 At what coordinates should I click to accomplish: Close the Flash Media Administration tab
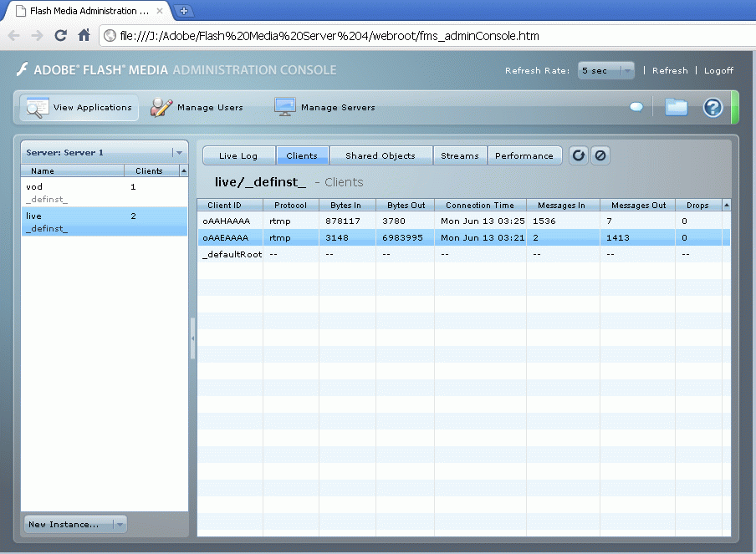click(160, 11)
